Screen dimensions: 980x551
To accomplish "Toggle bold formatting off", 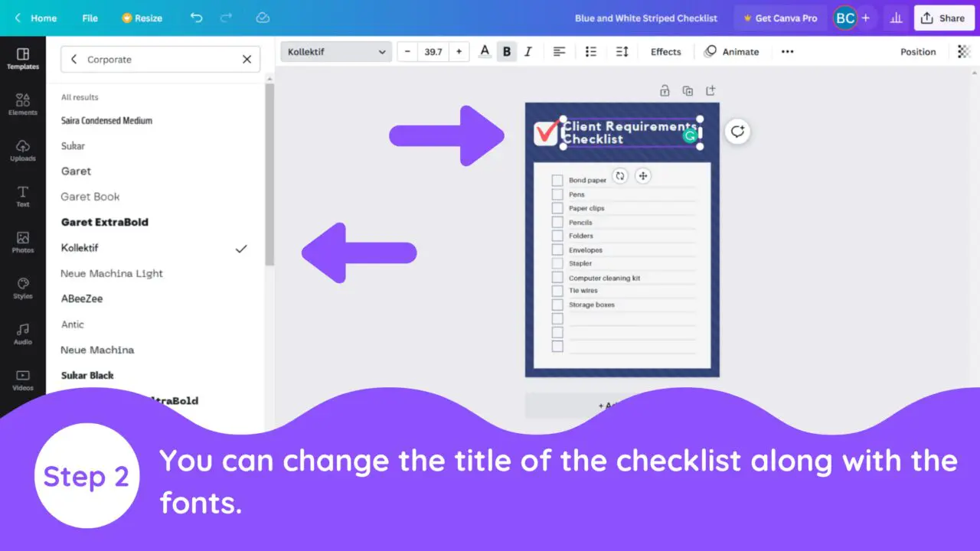I will click(x=506, y=51).
